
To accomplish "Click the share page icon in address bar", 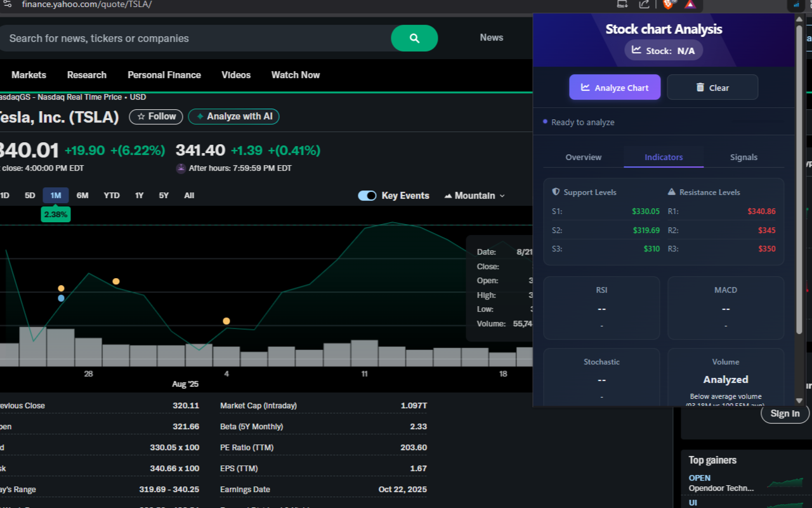I will tap(645, 4).
